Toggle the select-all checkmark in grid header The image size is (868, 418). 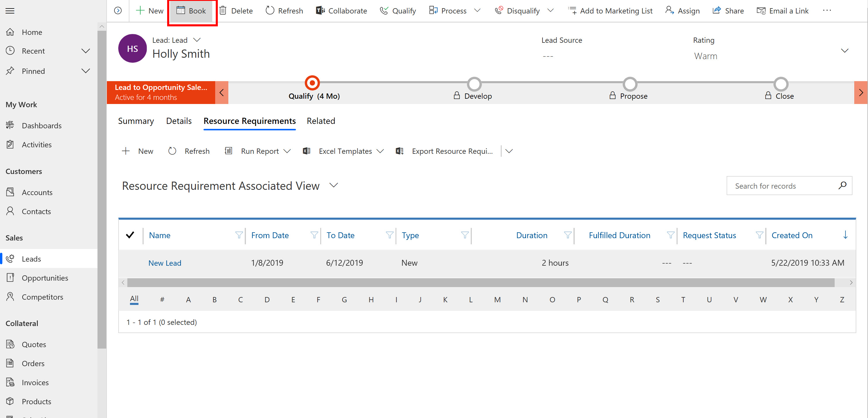[x=130, y=235]
